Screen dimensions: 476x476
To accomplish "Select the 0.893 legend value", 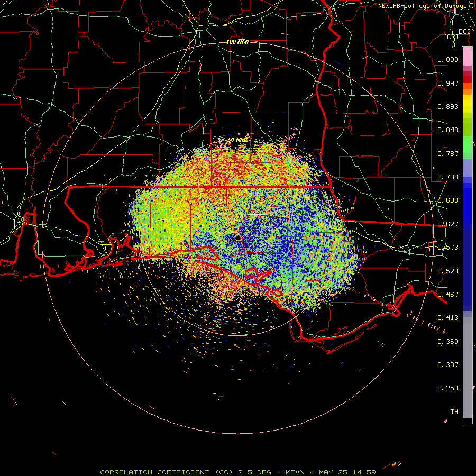I will pos(448,106).
